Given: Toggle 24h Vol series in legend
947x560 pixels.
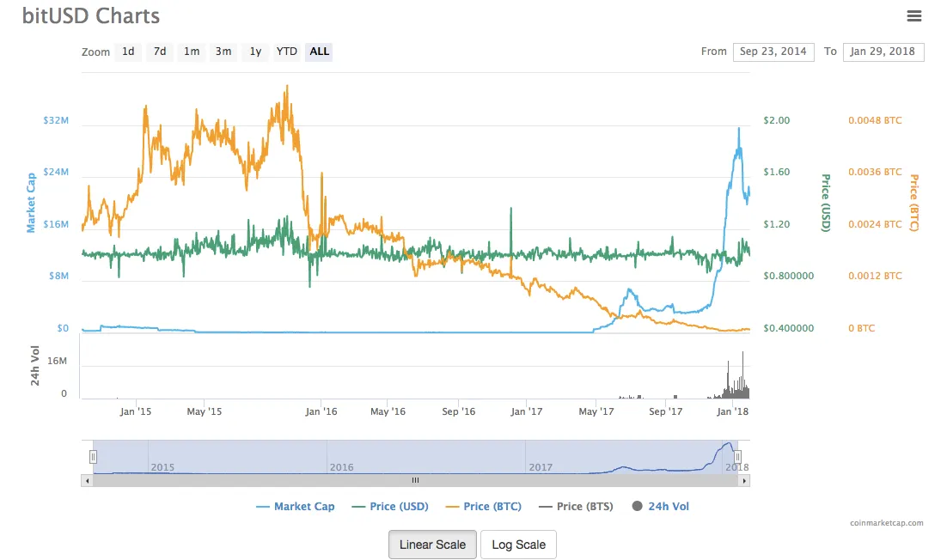Looking at the screenshot, I should coord(660,506).
